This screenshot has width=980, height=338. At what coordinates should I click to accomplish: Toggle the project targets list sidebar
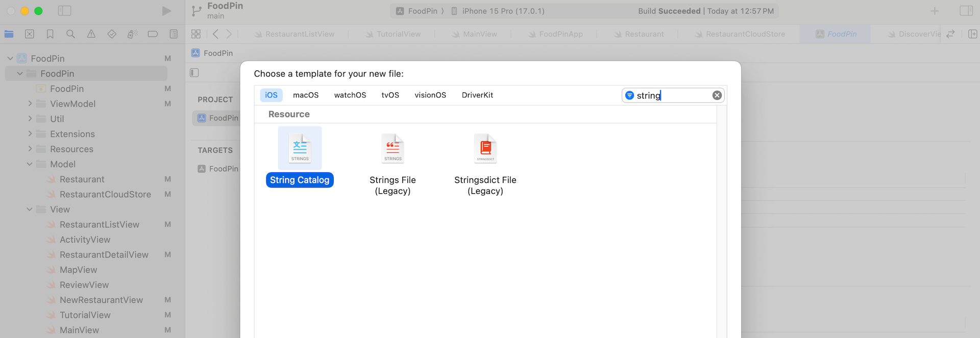pos(194,73)
